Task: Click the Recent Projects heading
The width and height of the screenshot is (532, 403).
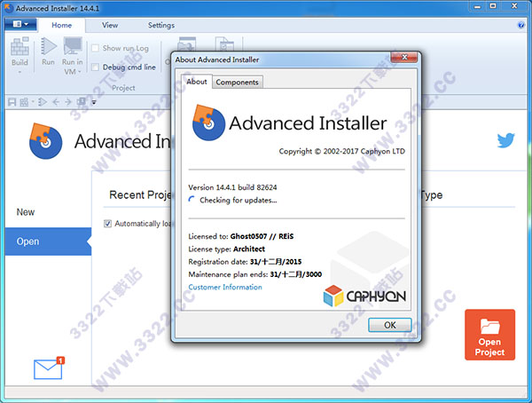Action: [141, 195]
